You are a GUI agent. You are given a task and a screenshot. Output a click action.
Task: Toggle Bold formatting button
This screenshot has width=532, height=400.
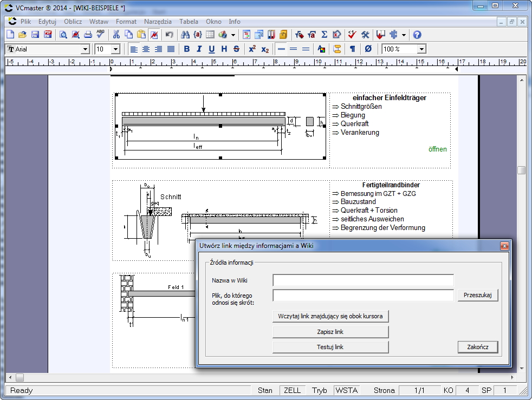tap(187, 49)
